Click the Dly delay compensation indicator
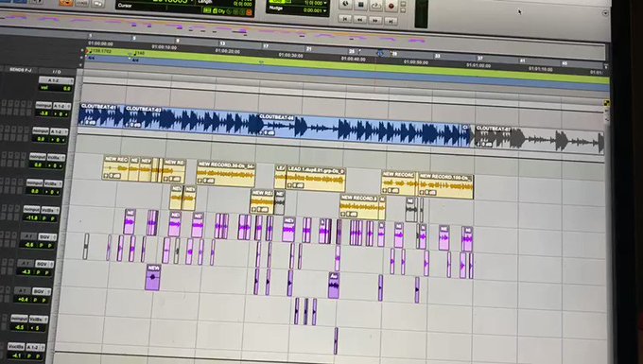The height and width of the screenshot is (364, 643). [222, 11]
